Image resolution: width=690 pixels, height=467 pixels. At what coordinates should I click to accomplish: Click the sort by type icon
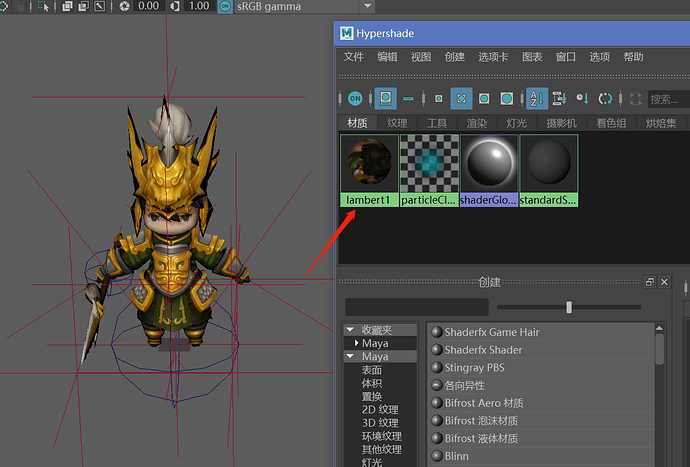(x=559, y=99)
